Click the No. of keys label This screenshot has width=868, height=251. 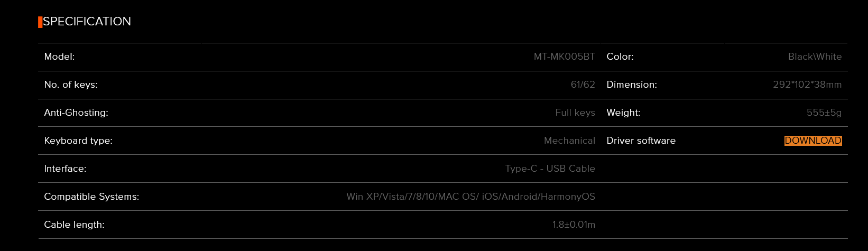coord(71,85)
